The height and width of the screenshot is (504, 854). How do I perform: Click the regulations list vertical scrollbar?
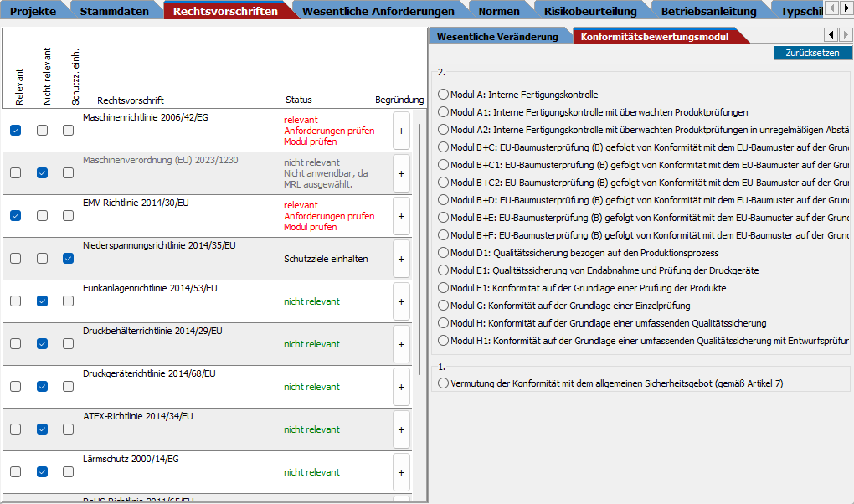420,251
